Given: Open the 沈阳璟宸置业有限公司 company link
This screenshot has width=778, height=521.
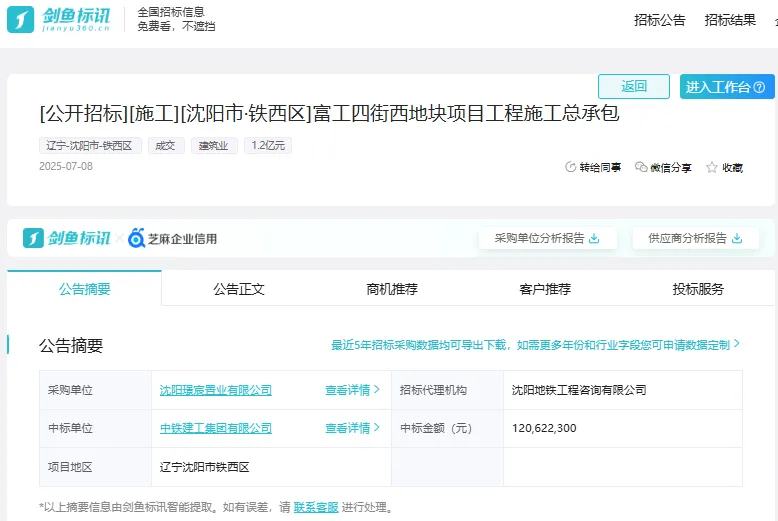Looking at the screenshot, I should (216, 390).
